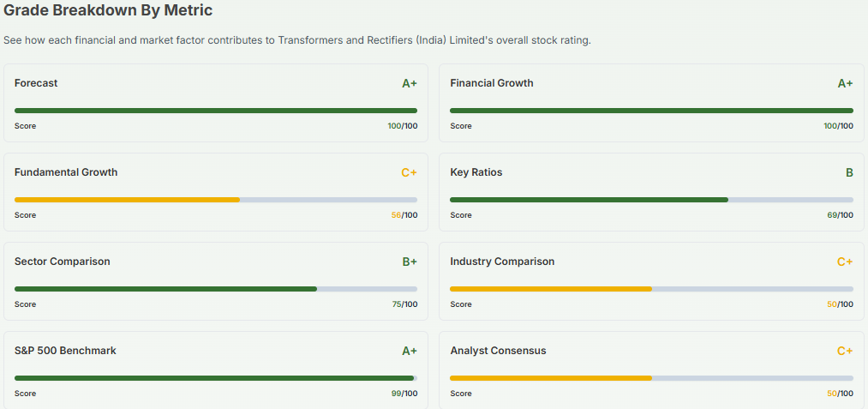Click the A+ grade on Forecast card

click(410, 84)
